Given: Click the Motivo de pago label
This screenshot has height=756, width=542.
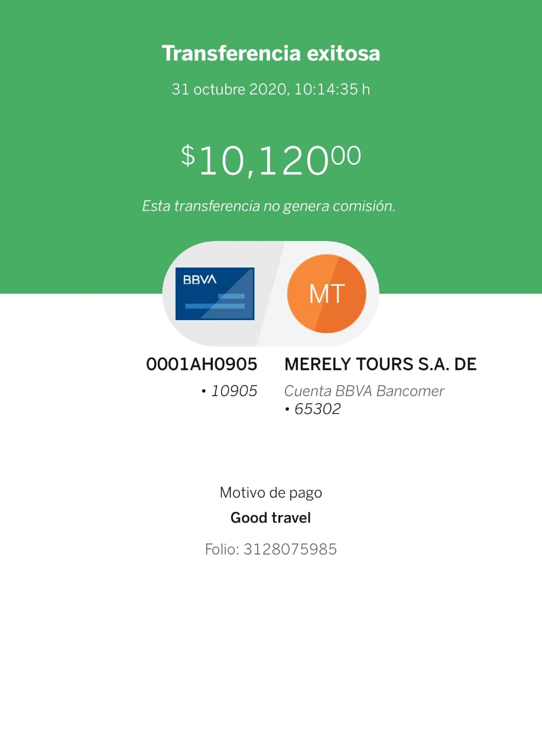Looking at the screenshot, I should point(271,493).
